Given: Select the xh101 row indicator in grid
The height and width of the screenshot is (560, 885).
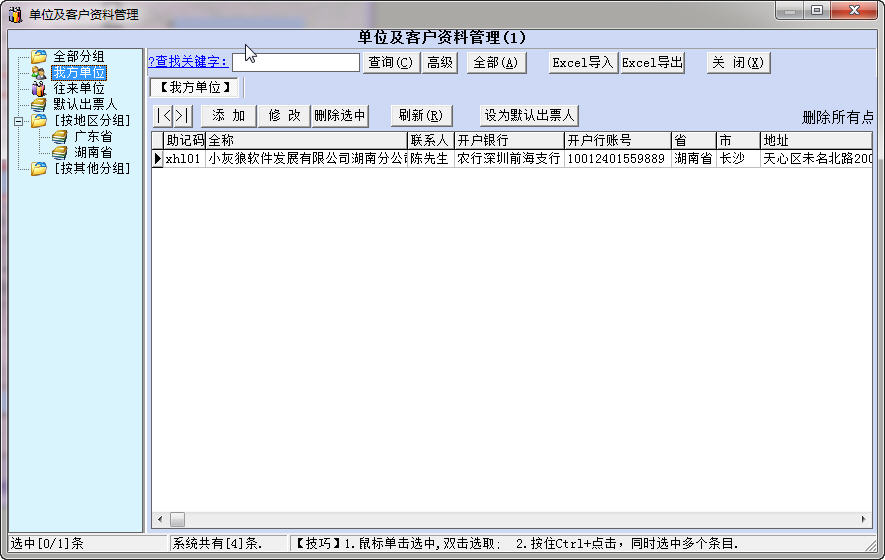Looking at the screenshot, I should click(x=157, y=159).
